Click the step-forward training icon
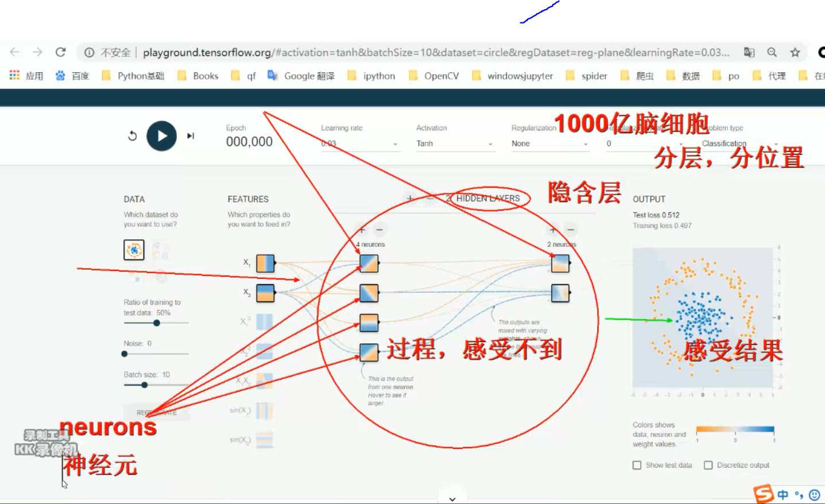Viewport: 825px width, 504px height. point(191,136)
